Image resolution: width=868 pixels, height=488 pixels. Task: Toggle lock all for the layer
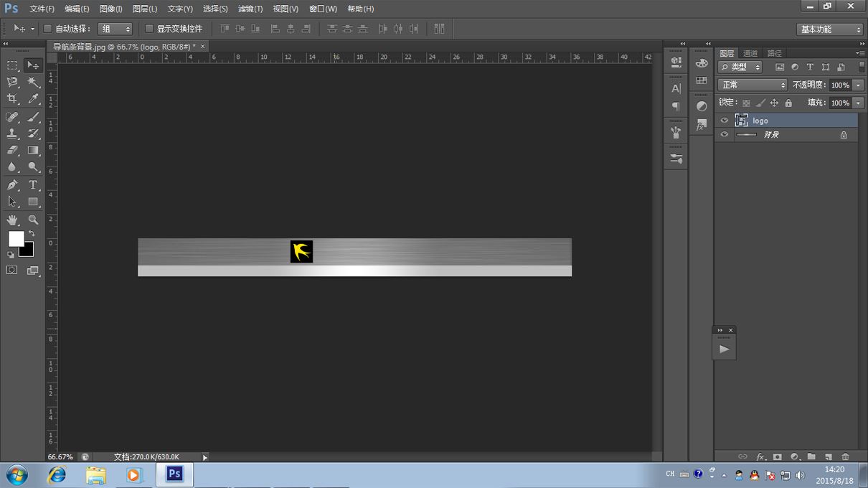click(x=788, y=103)
